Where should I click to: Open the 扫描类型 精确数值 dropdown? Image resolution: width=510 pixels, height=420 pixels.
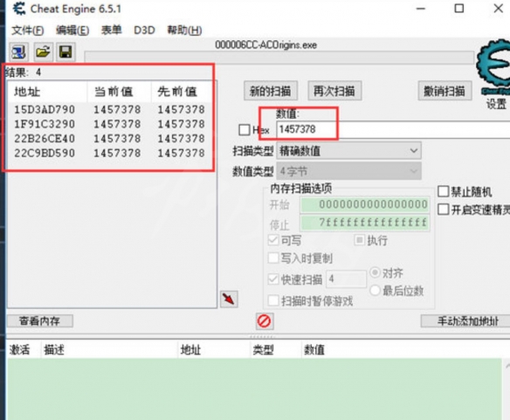click(x=348, y=151)
